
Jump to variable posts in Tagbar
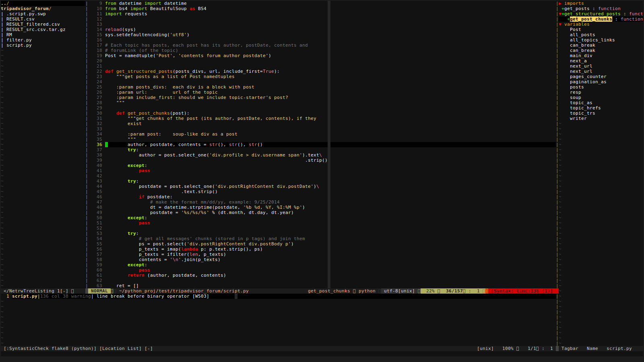[x=577, y=87]
